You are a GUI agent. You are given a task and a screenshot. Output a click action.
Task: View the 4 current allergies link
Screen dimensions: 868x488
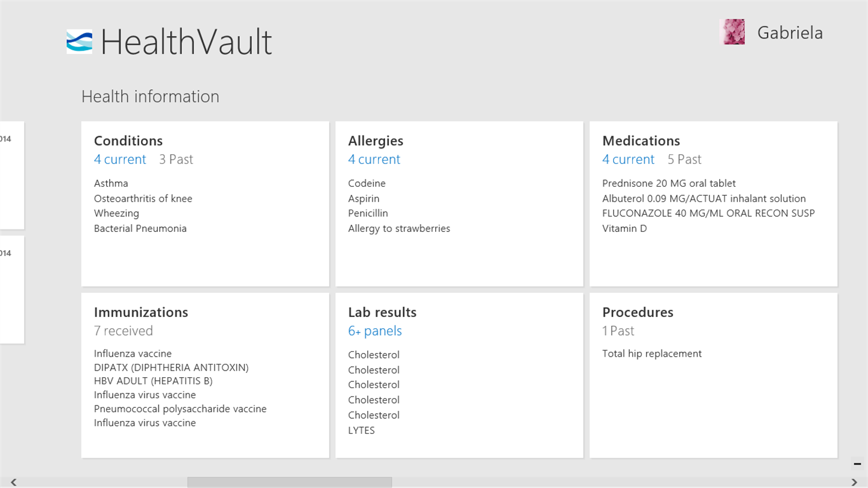click(x=374, y=160)
